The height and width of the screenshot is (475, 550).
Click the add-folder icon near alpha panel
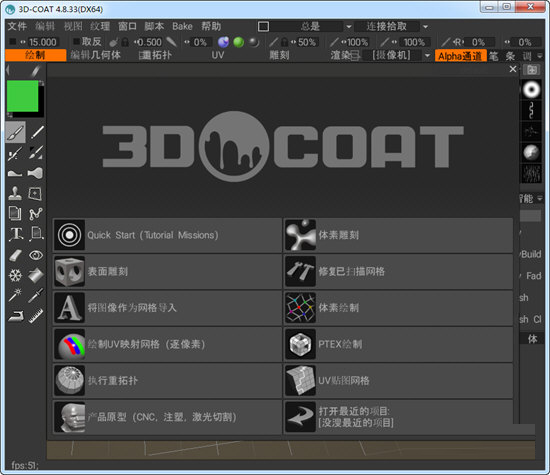tap(532, 69)
